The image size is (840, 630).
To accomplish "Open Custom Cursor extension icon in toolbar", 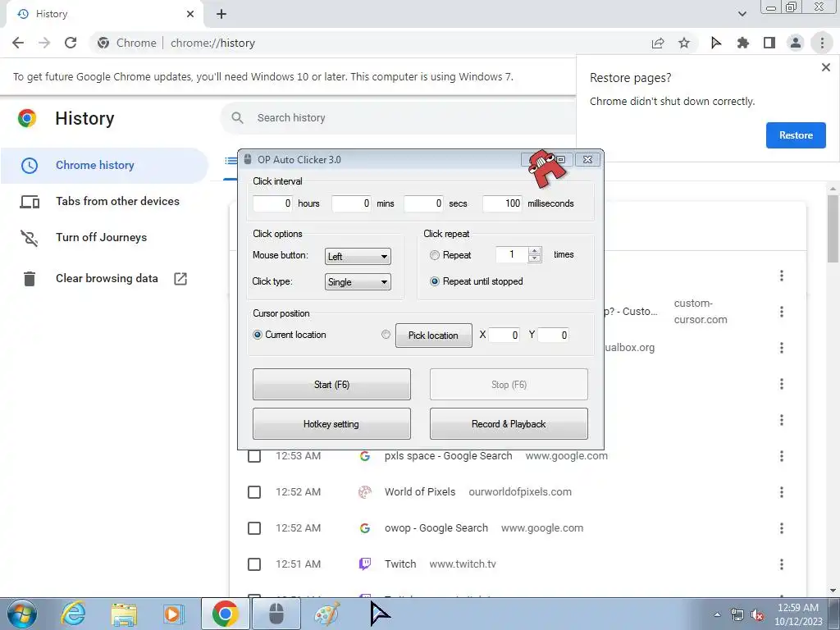I will click(x=716, y=43).
